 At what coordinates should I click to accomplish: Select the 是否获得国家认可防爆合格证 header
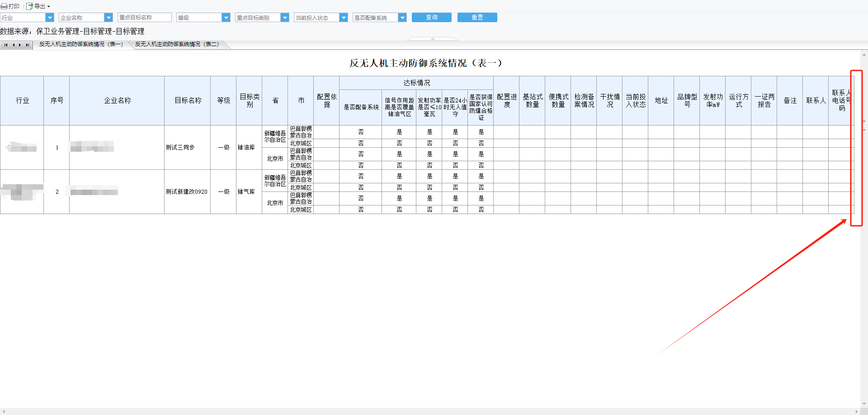(x=481, y=107)
